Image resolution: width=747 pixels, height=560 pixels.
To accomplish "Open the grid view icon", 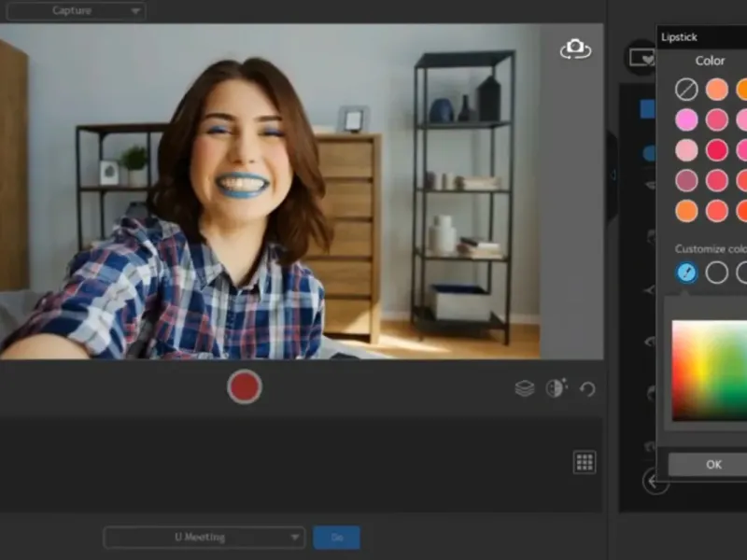I will (585, 462).
